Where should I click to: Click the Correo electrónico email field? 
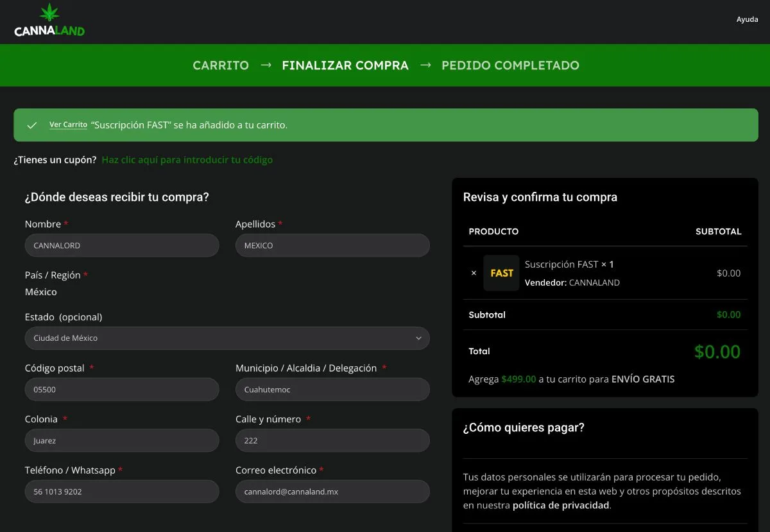click(x=332, y=492)
